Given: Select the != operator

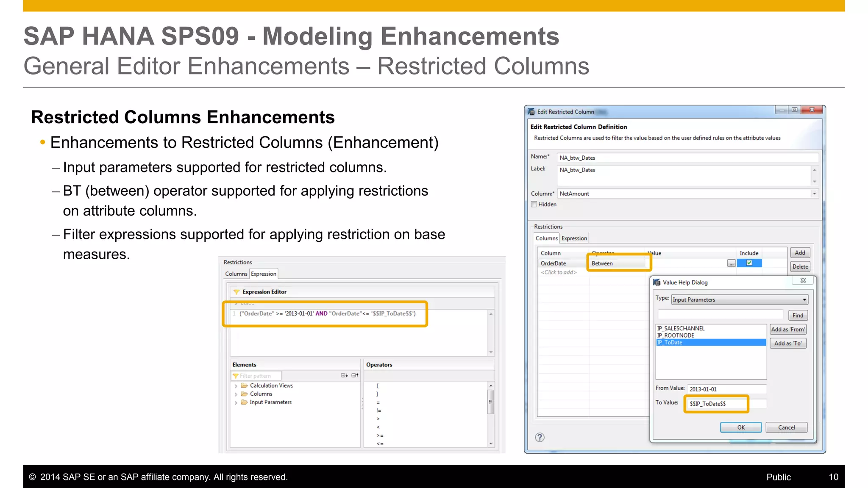Looking at the screenshot, I should coord(378,411).
